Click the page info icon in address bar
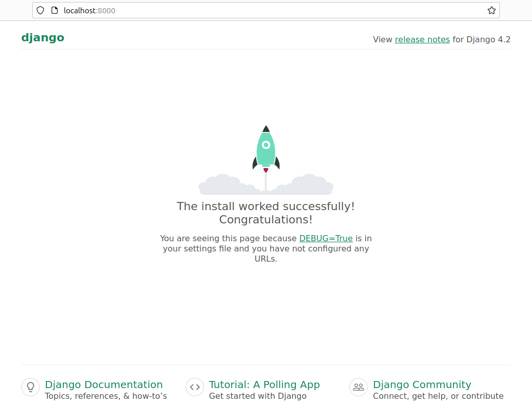 [x=54, y=11]
